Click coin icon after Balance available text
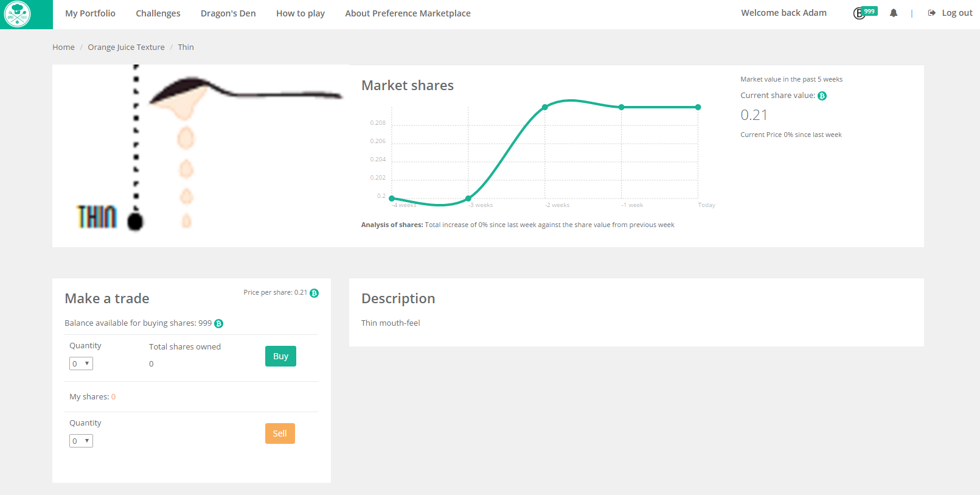Screen dimensions: 980x495 (x=218, y=324)
